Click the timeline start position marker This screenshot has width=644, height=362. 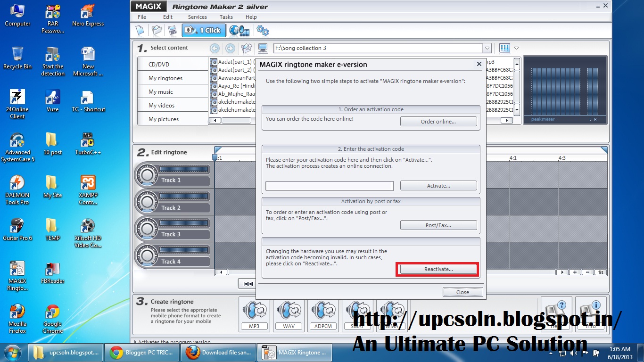coord(215,157)
